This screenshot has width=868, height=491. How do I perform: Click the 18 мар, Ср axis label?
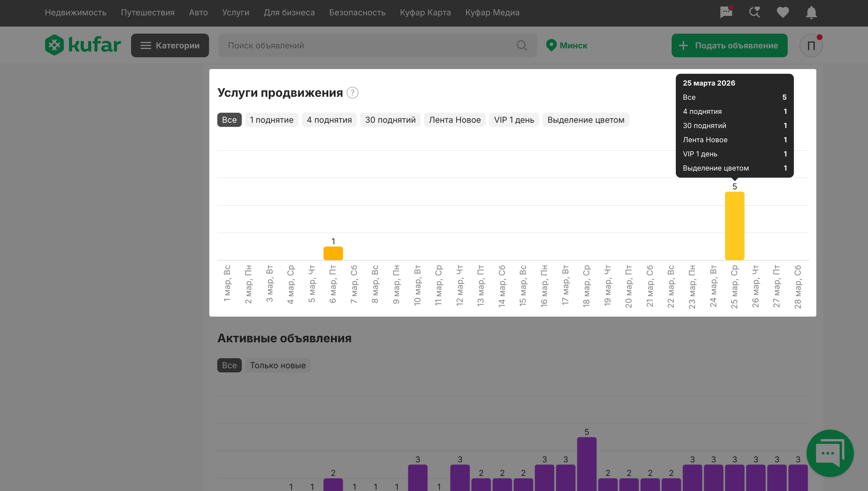[x=587, y=286]
